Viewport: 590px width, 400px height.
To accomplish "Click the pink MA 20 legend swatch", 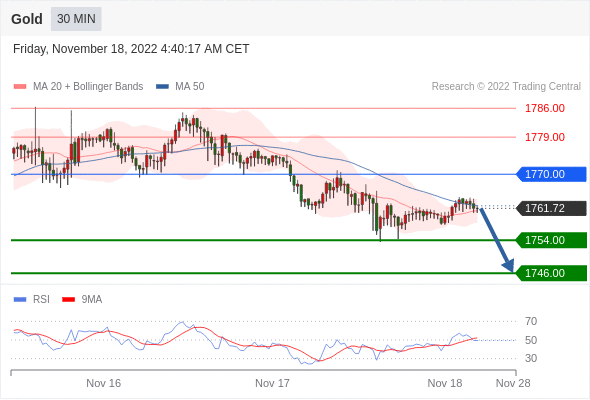I will click(x=20, y=87).
